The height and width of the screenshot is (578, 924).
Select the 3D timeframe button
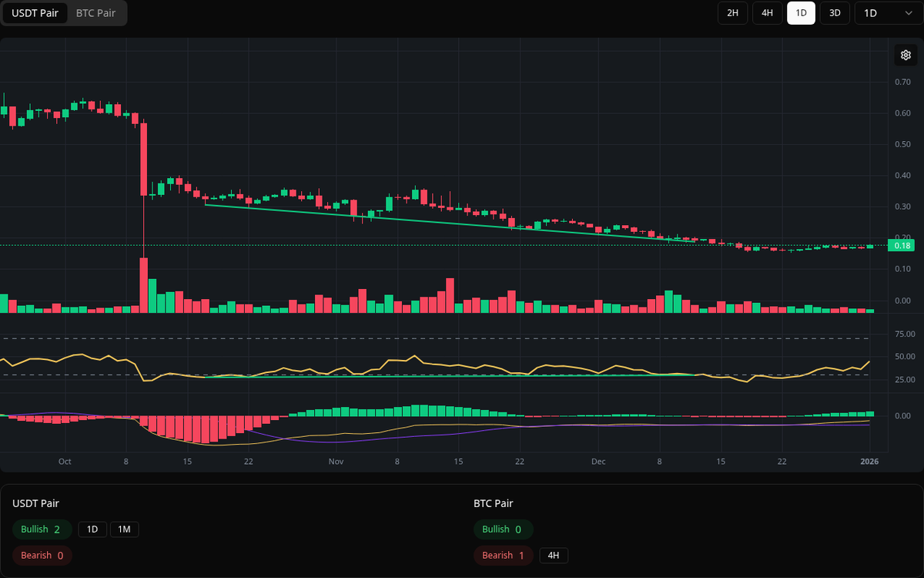coord(835,13)
